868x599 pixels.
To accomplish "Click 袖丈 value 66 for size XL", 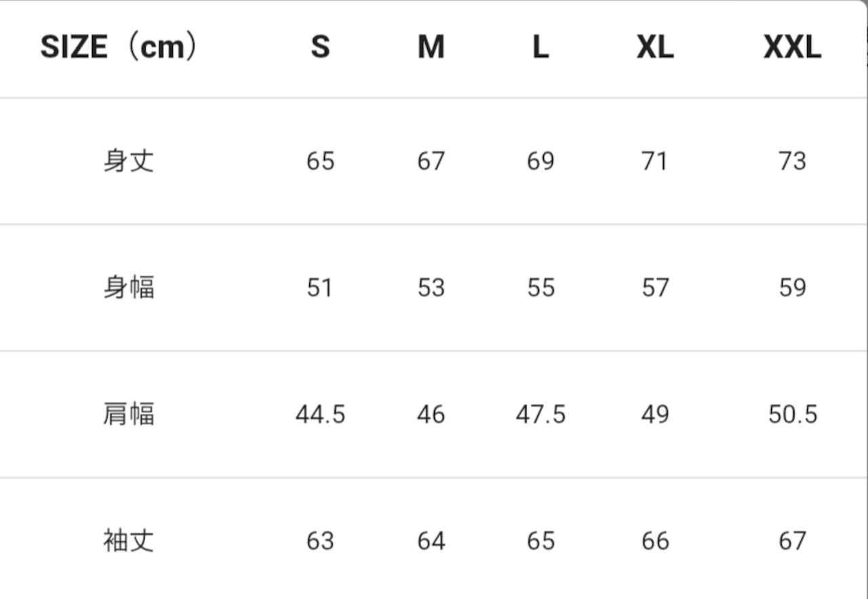I will pos(655,541).
